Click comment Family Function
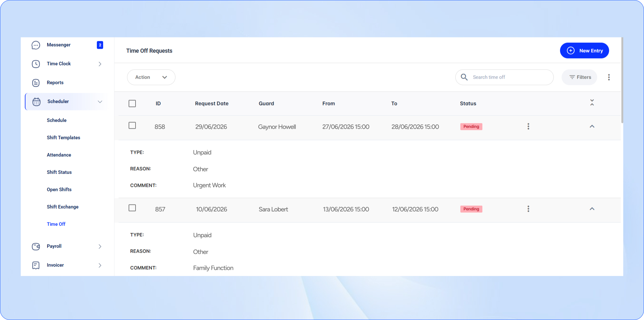Image resolution: width=644 pixels, height=320 pixels. tap(213, 268)
